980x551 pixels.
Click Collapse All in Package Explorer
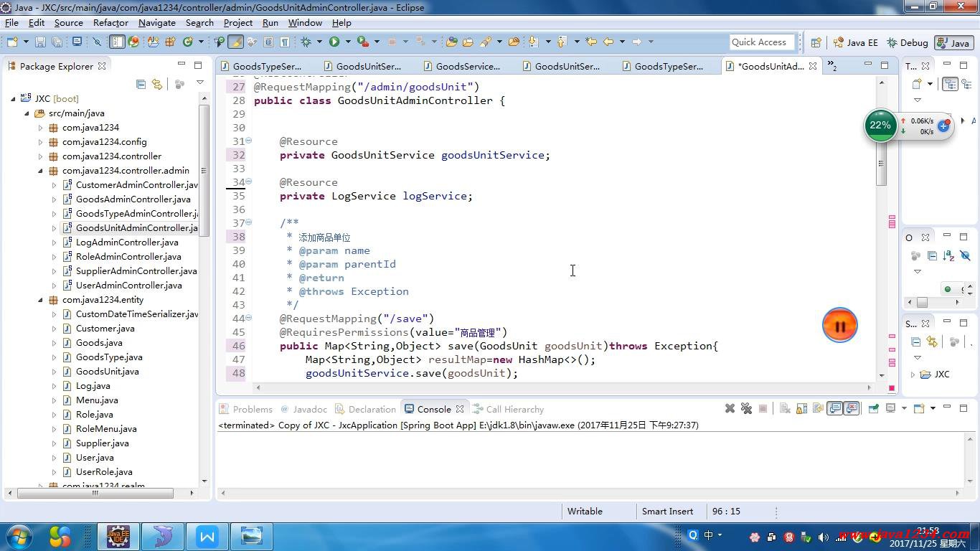(141, 84)
